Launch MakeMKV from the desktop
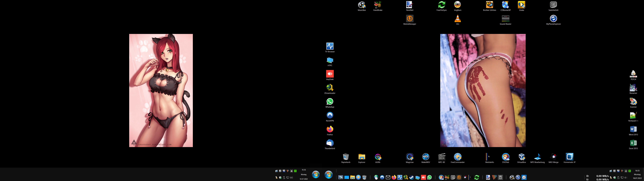The width and height of the screenshot is (644, 181). (426, 158)
